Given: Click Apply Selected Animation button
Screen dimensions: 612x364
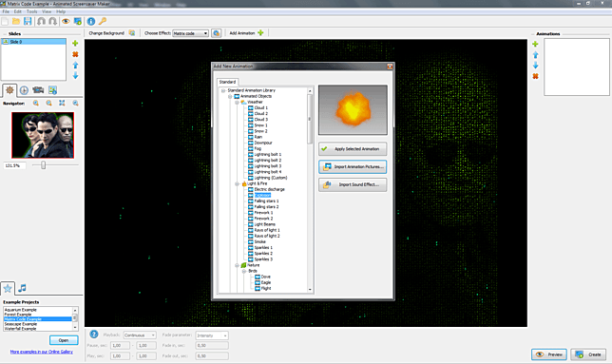Looking at the screenshot, I should tap(353, 149).
